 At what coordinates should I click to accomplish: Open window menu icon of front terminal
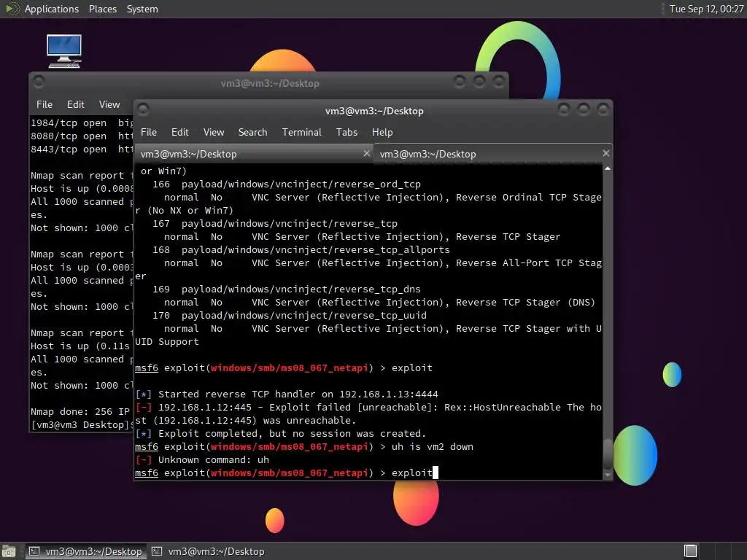click(x=143, y=110)
